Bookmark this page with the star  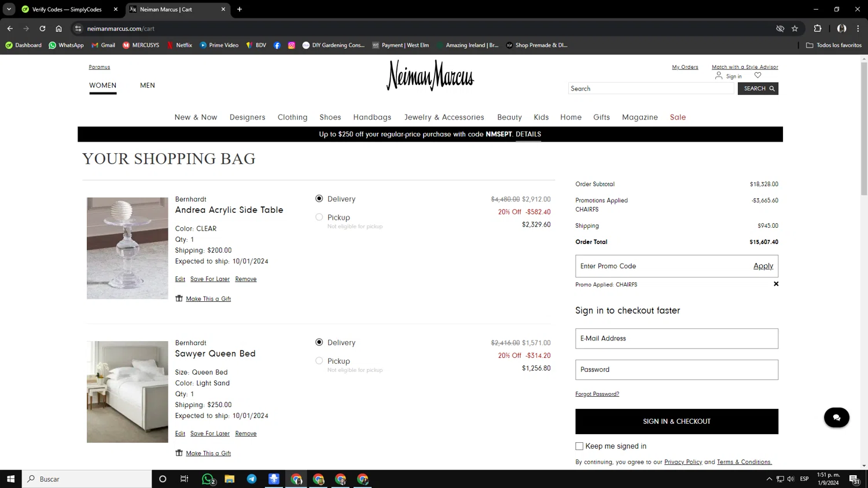tap(795, 28)
